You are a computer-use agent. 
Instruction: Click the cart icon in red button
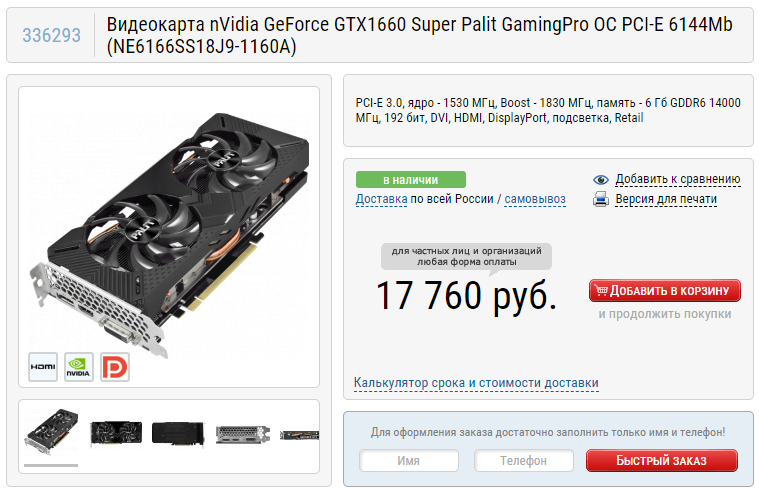[x=601, y=290]
